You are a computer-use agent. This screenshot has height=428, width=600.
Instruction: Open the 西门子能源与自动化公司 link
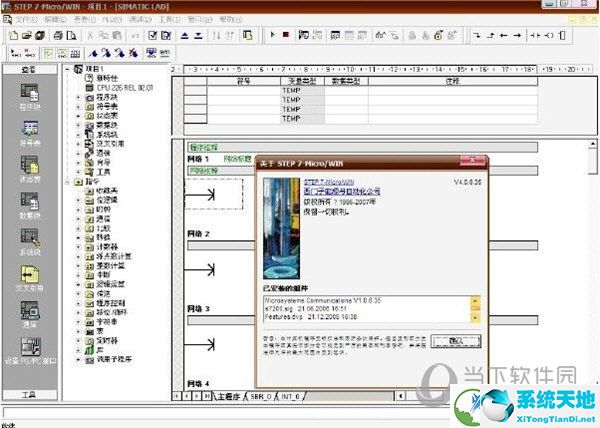(342, 191)
